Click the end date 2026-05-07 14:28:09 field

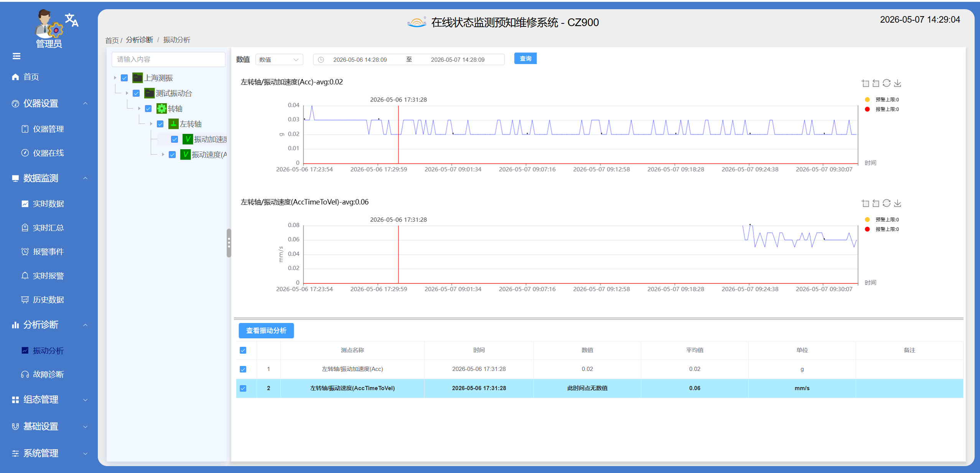point(458,60)
